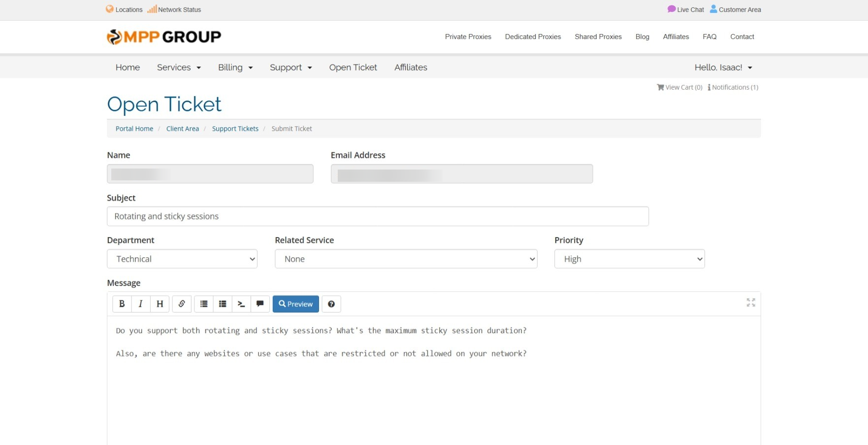Toggle bold formatting in message editor

122,304
